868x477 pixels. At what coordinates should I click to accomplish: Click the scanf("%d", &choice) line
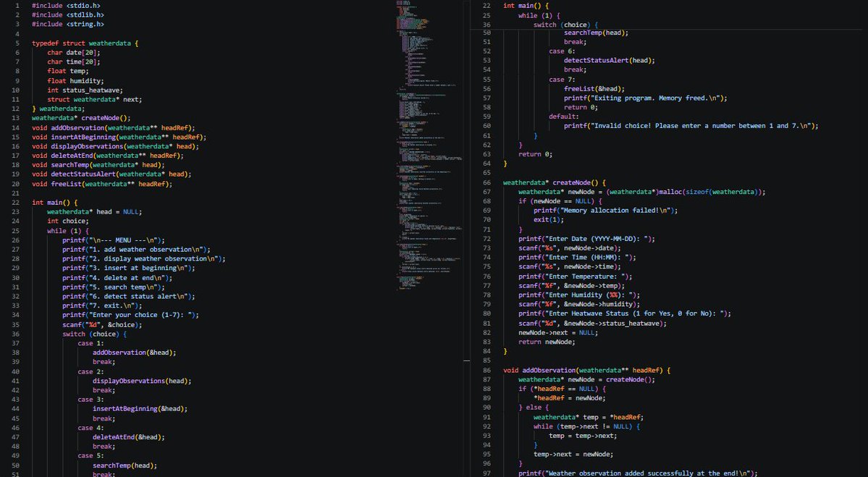102,326
